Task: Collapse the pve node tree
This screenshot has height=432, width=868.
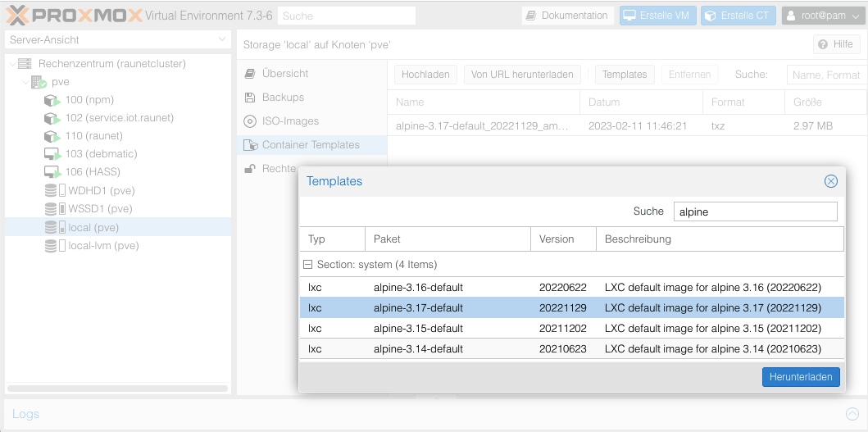Action: point(25,82)
